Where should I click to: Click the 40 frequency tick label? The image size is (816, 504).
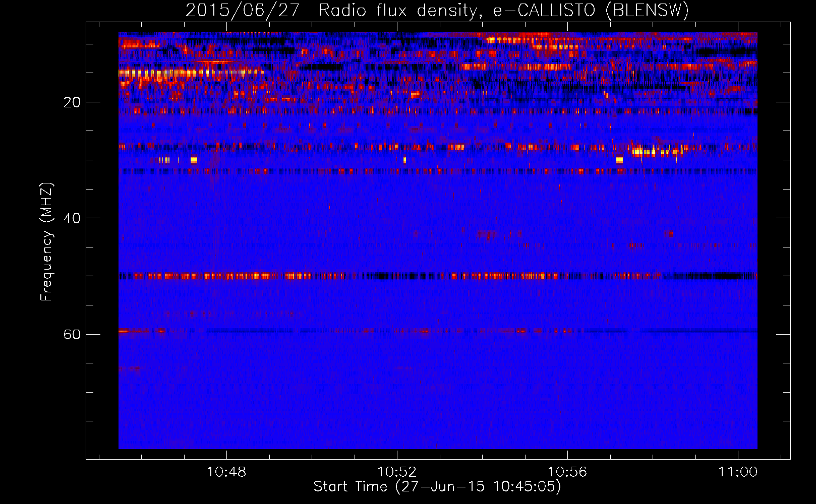pyautogui.click(x=72, y=218)
